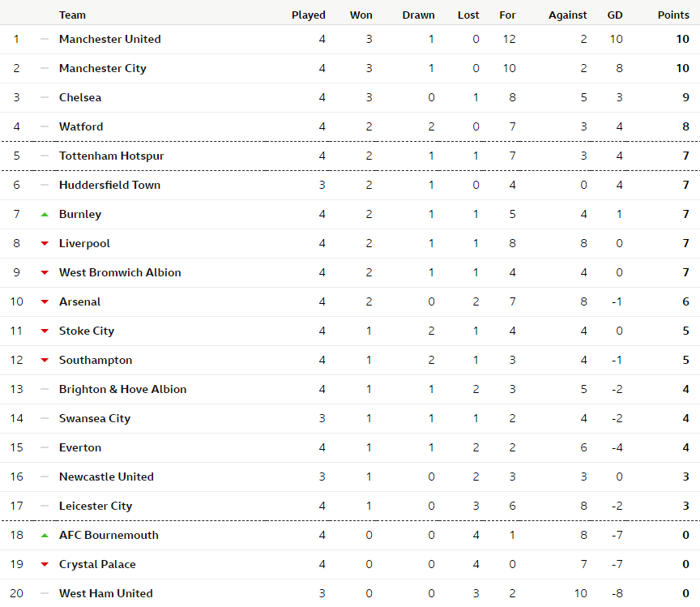Click the GD column header
This screenshot has height=607, width=700.
coord(615,15)
